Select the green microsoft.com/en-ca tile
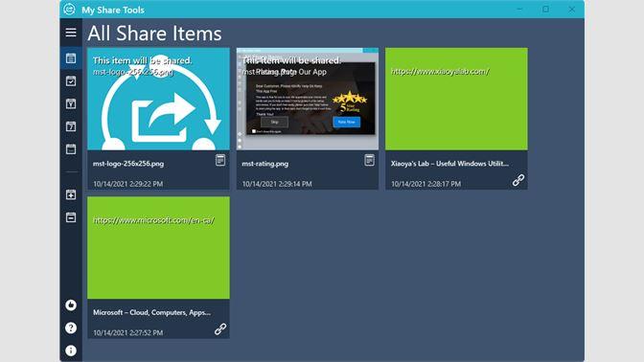Image resolution: width=644 pixels, height=362 pixels. 158,248
